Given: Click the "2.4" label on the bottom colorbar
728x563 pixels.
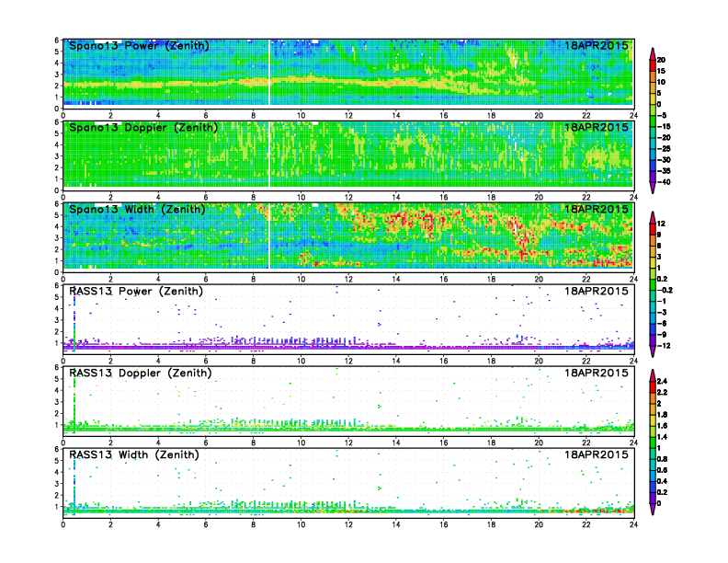Looking at the screenshot, I should [x=662, y=381].
